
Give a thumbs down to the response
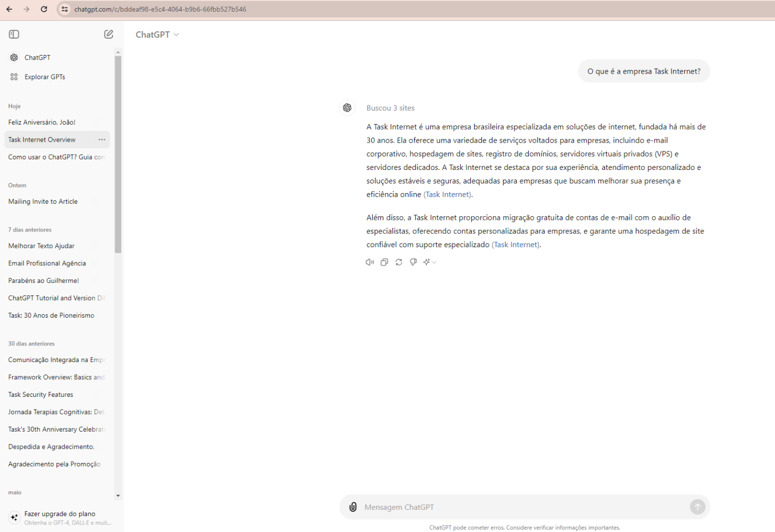point(413,262)
